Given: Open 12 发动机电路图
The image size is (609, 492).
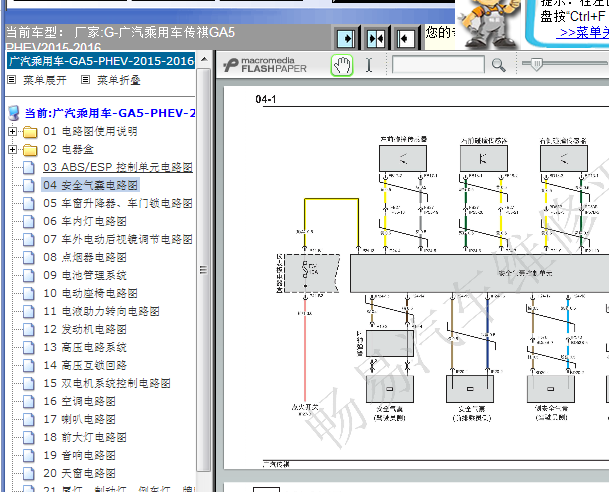Looking at the screenshot, I should 85,329.
